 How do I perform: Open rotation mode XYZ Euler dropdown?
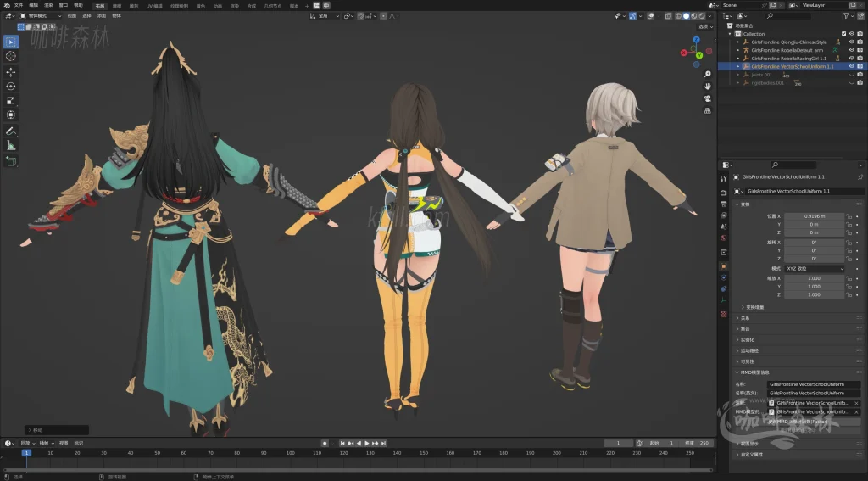coord(815,269)
